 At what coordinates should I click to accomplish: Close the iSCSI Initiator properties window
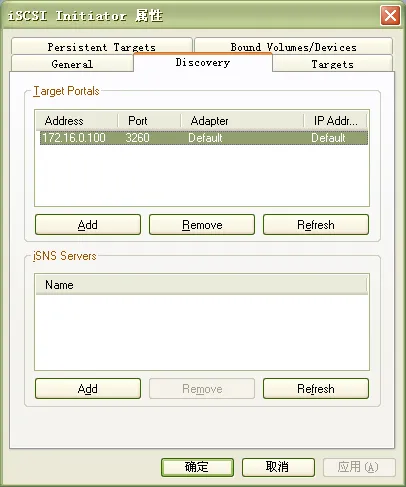390,15
